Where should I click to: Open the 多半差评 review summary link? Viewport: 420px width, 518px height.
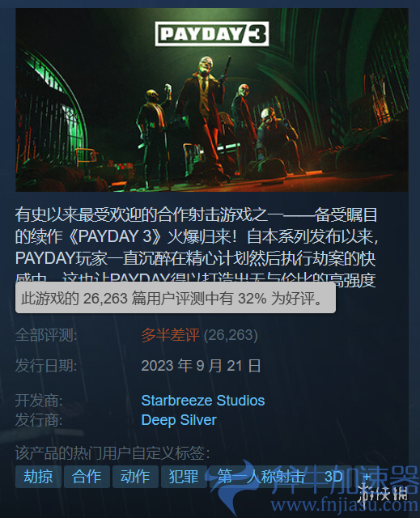[171, 335]
